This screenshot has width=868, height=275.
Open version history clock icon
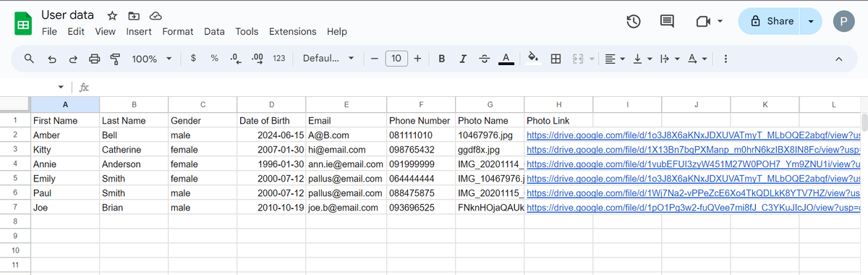click(633, 21)
